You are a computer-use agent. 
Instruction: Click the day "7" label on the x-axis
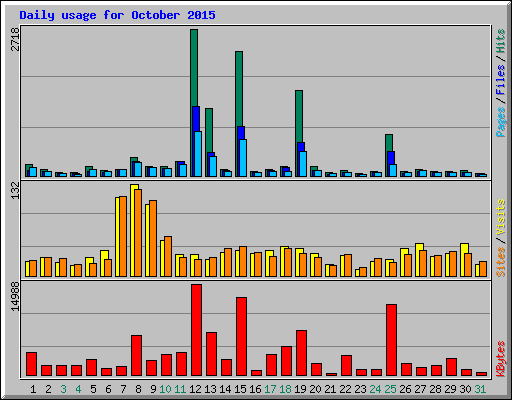pyautogui.click(x=123, y=389)
